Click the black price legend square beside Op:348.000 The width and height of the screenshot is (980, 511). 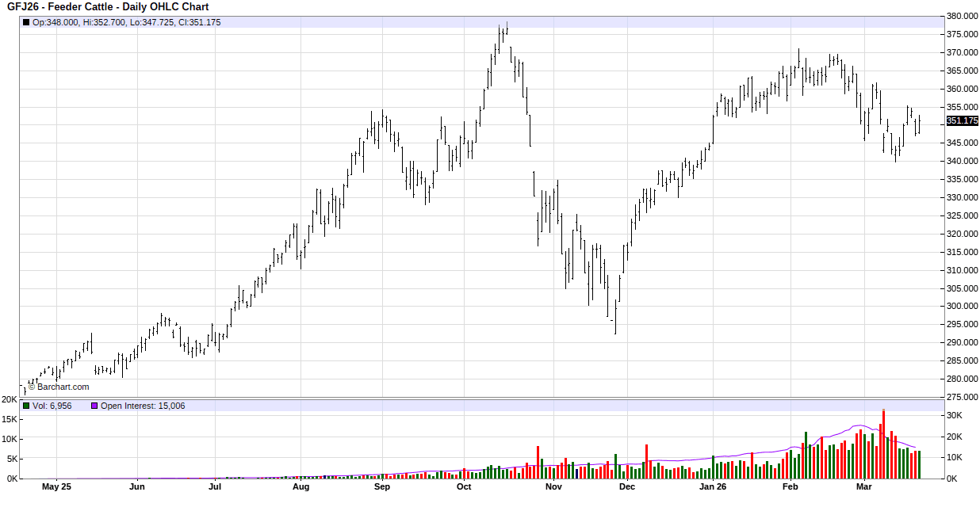(x=26, y=23)
